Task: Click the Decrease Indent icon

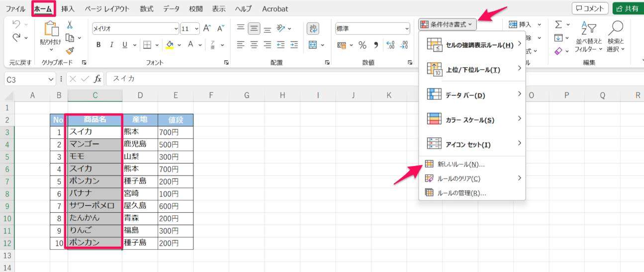Action: [281, 45]
